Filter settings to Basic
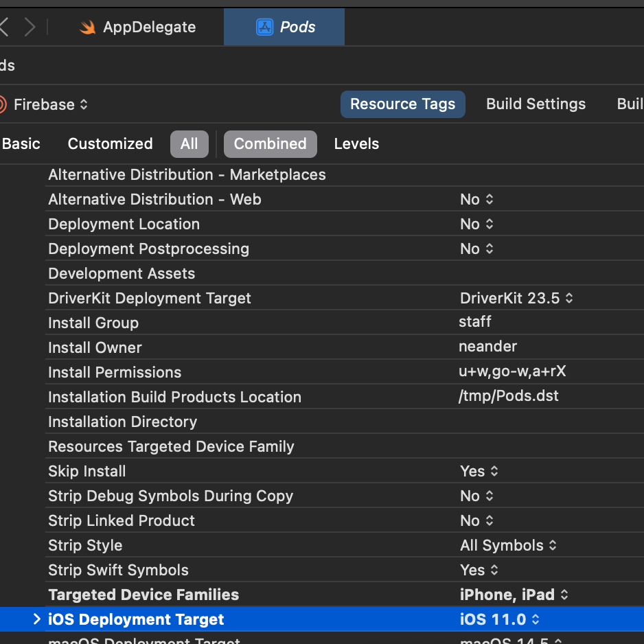The height and width of the screenshot is (644, 644). [21, 143]
